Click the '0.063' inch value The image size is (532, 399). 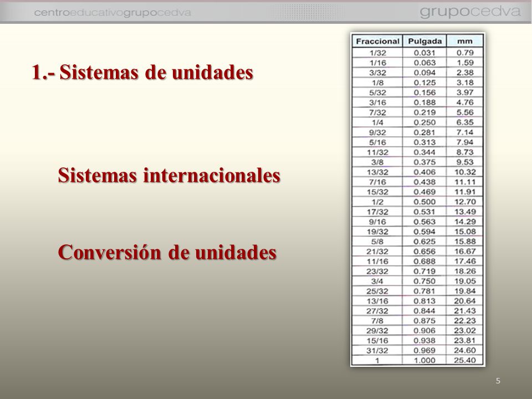click(424, 63)
